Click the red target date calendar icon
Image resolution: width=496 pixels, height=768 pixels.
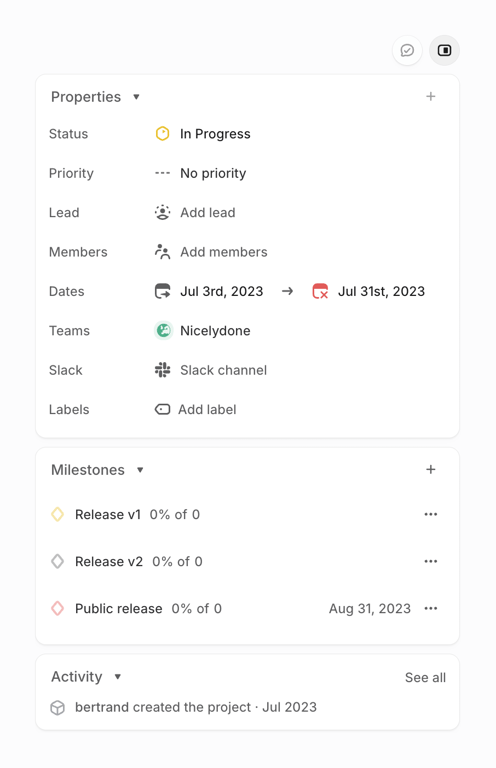(320, 291)
